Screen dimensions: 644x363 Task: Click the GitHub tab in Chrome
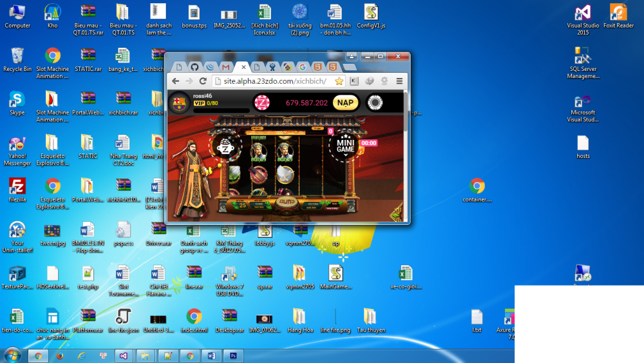click(x=194, y=67)
